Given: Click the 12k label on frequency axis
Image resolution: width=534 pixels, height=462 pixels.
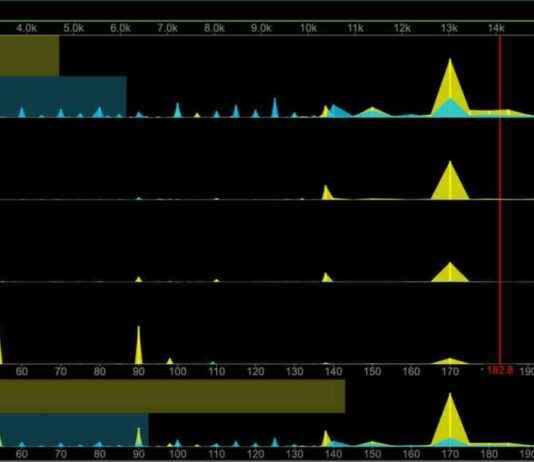Looking at the screenshot, I should pos(402,28).
